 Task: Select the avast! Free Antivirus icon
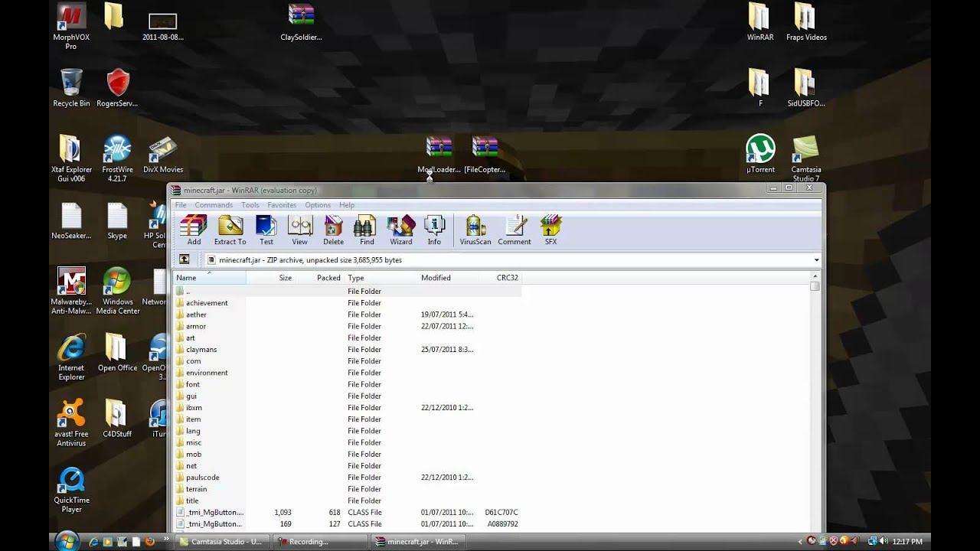[x=71, y=423]
